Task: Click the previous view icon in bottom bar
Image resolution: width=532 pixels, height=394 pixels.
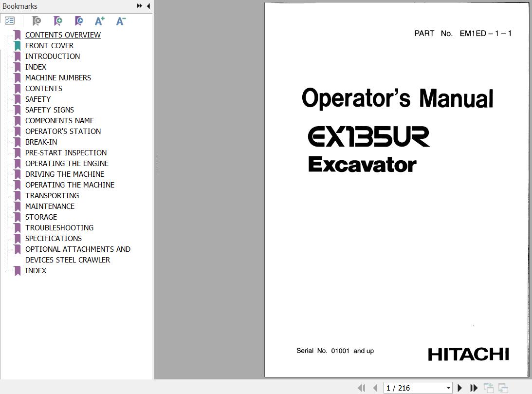Action: tap(489, 388)
